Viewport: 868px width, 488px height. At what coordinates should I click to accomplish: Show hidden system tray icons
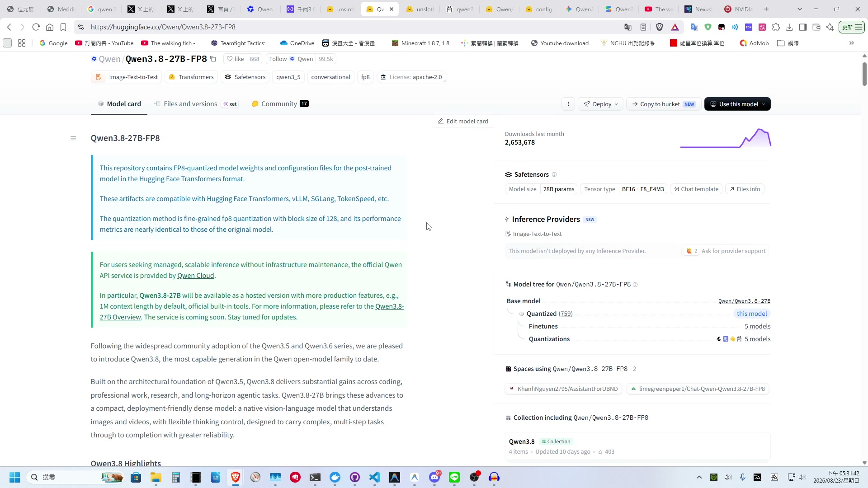(x=699, y=477)
